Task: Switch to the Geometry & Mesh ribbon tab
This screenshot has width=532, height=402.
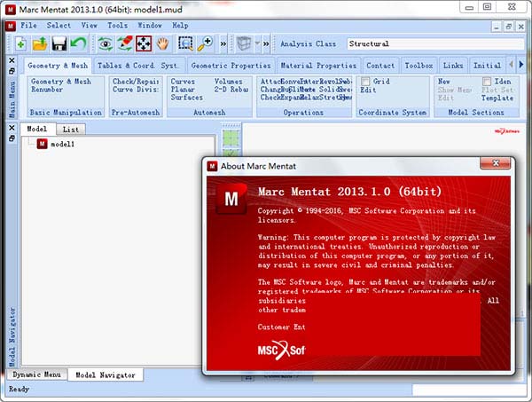Action: [x=58, y=66]
